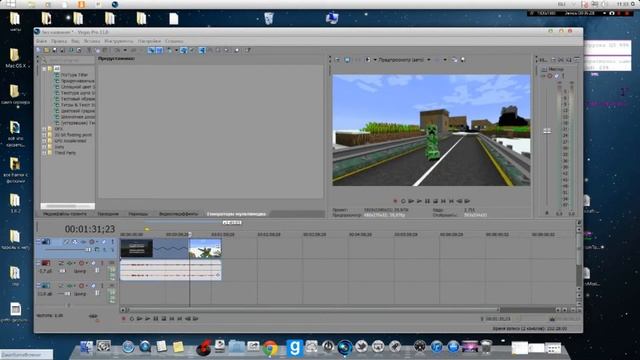Click the first audio track volume slider
The width and height of the screenshot is (640, 360).
pyautogui.click(x=62, y=271)
